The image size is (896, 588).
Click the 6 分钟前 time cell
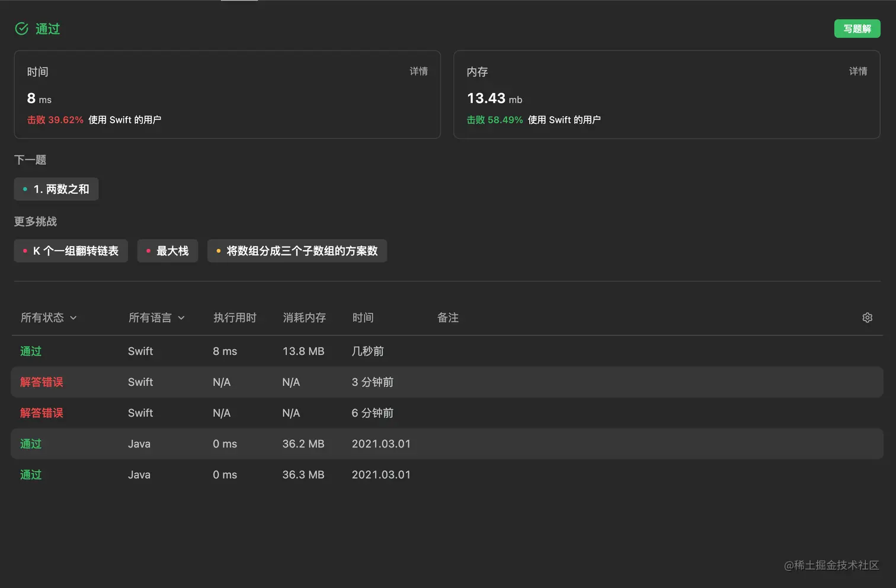click(x=372, y=413)
